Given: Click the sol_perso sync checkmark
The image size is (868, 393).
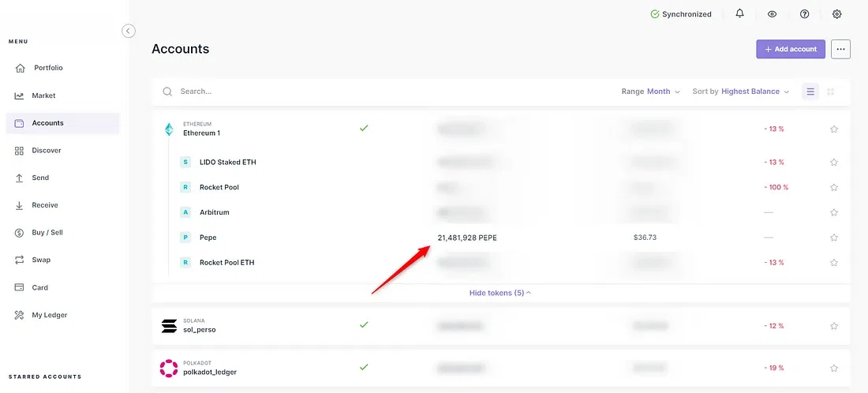Looking at the screenshot, I should click(x=364, y=324).
